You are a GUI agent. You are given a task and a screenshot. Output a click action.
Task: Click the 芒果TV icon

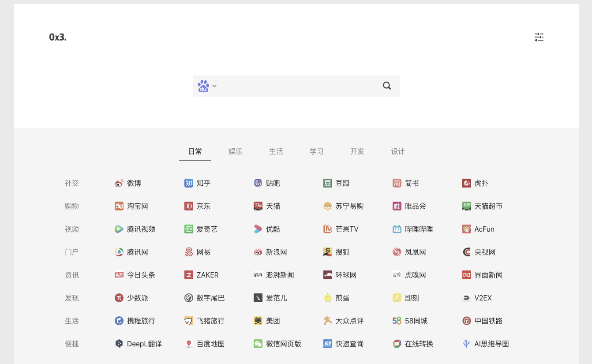[328, 229]
